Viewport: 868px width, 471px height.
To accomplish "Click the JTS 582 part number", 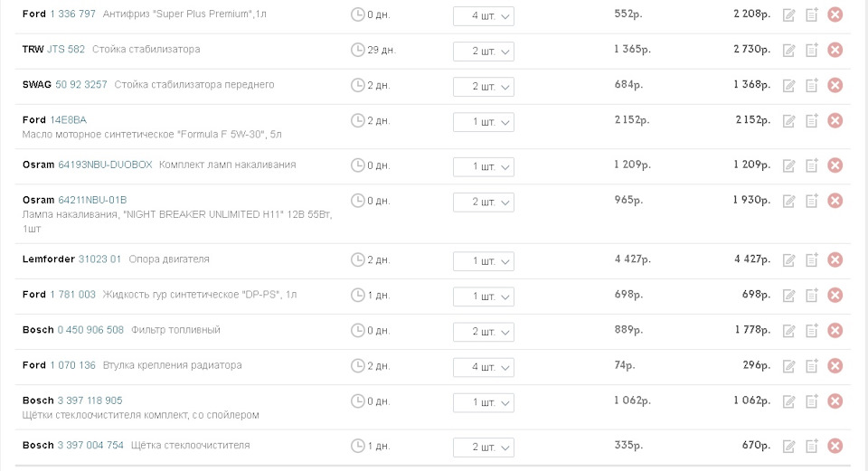I will click(x=66, y=50).
